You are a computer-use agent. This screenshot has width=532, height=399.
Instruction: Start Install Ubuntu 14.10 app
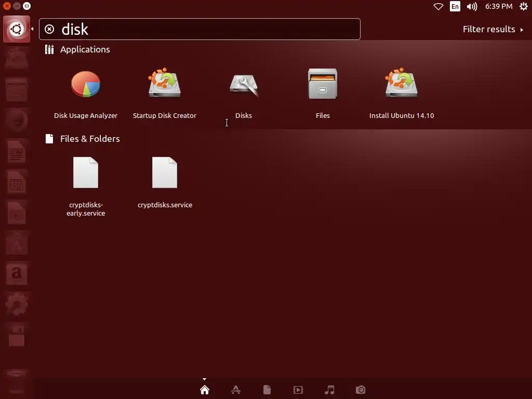[402, 83]
